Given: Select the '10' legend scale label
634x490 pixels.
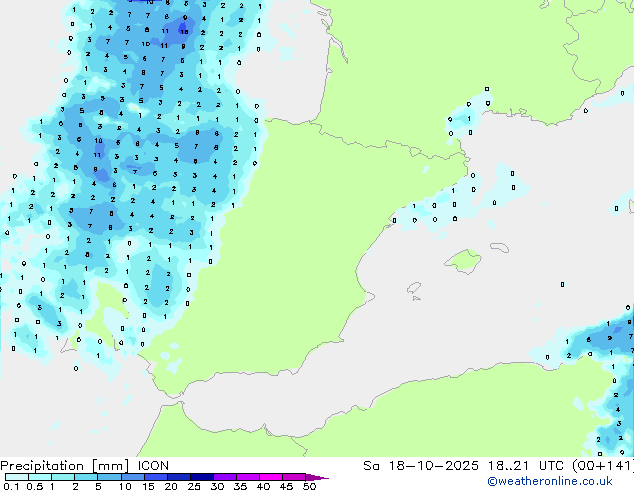Looking at the screenshot, I should click(x=125, y=486).
